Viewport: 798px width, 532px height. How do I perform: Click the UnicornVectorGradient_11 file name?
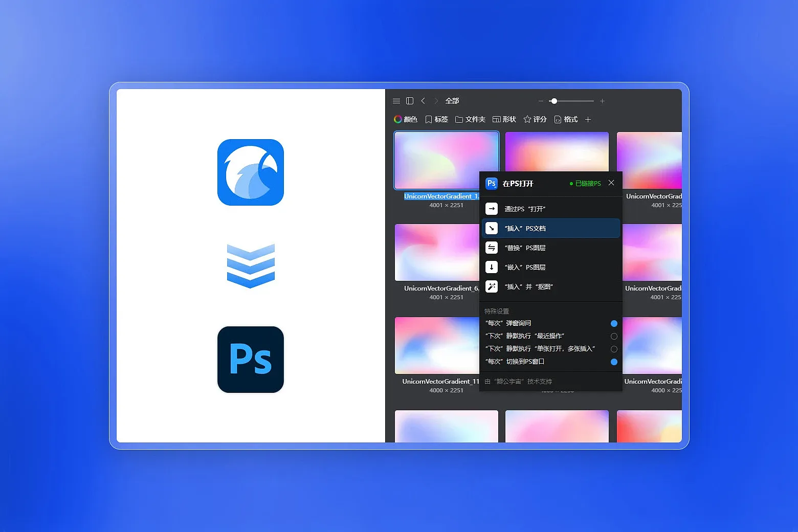coord(441,382)
